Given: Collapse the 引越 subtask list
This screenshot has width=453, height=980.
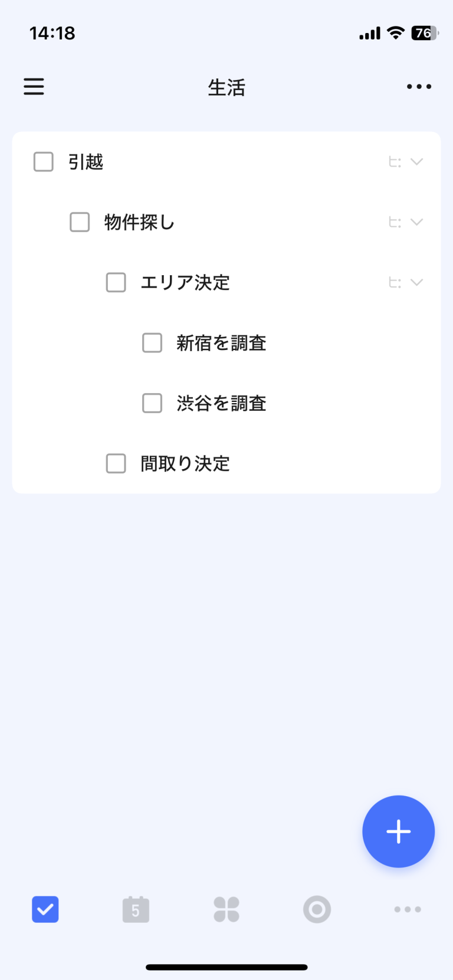Looking at the screenshot, I should coord(417,162).
